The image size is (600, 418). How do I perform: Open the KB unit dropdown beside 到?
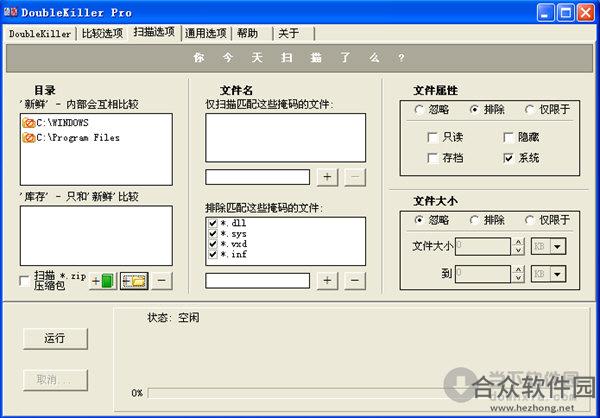558,274
